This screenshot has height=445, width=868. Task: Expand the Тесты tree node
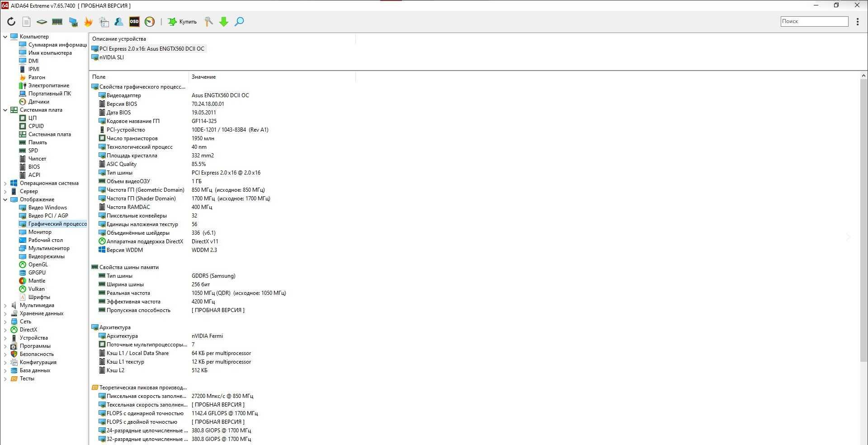(x=5, y=379)
